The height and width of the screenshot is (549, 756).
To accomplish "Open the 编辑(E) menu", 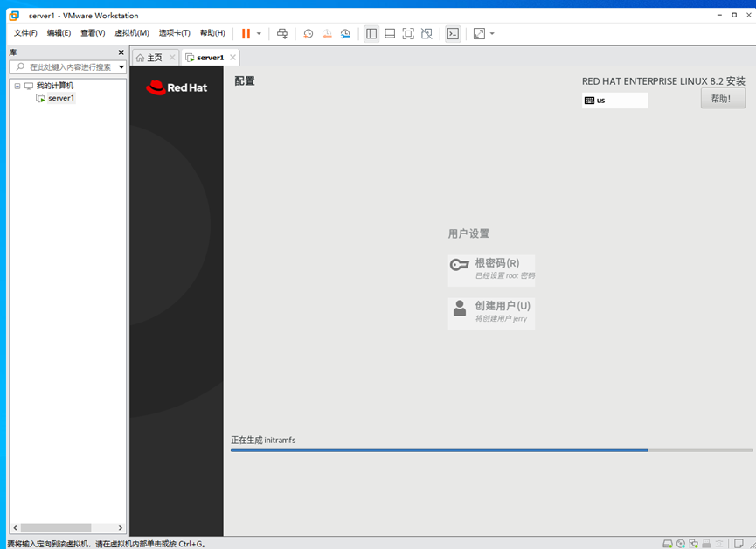I will click(59, 33).
